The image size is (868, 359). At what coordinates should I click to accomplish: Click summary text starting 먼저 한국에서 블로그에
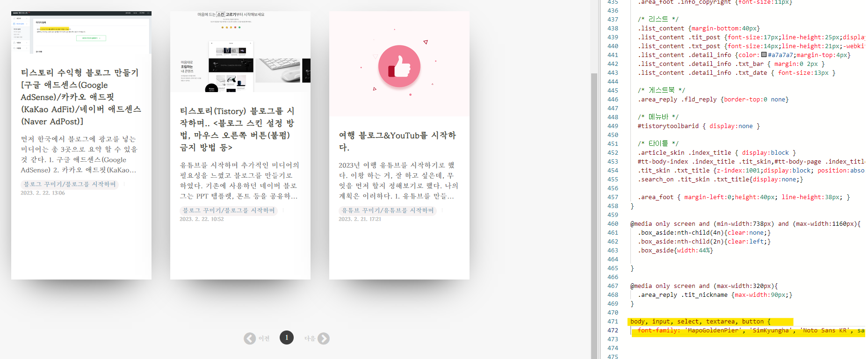click(x=80, y=154)
